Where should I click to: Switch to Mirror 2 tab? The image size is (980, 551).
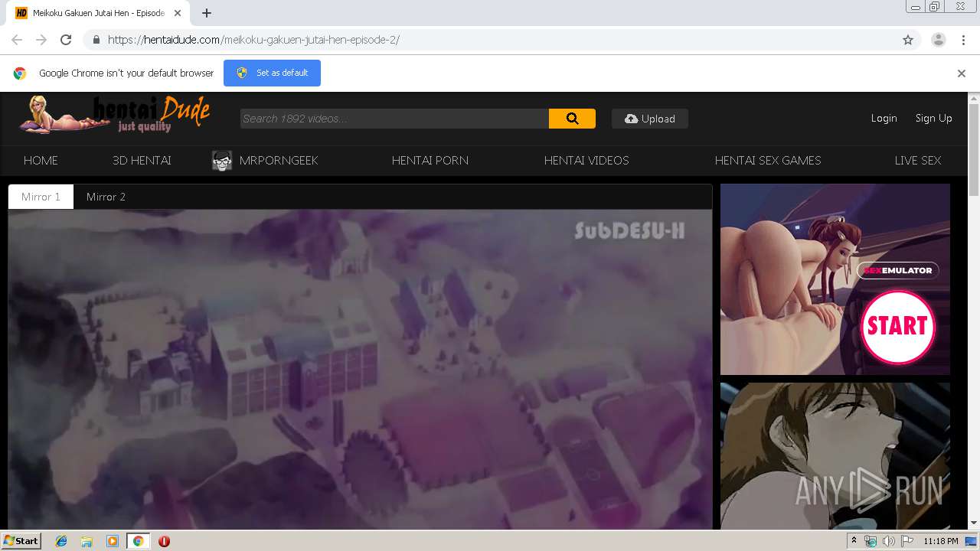coord(106,197)
